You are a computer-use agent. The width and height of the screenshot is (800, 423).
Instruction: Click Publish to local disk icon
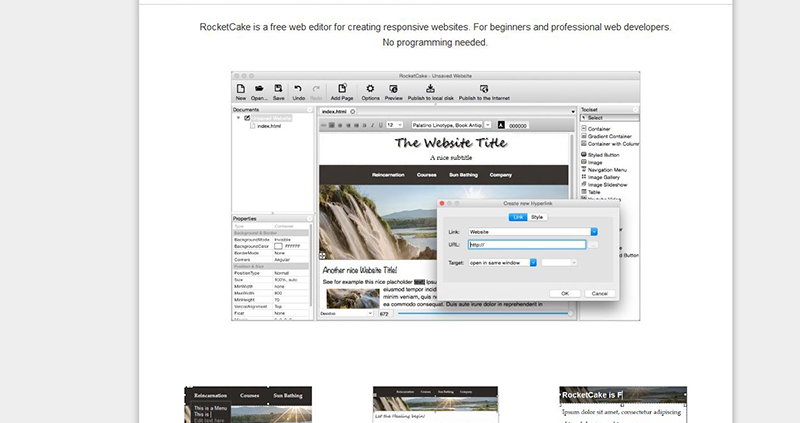coord(431,88)
